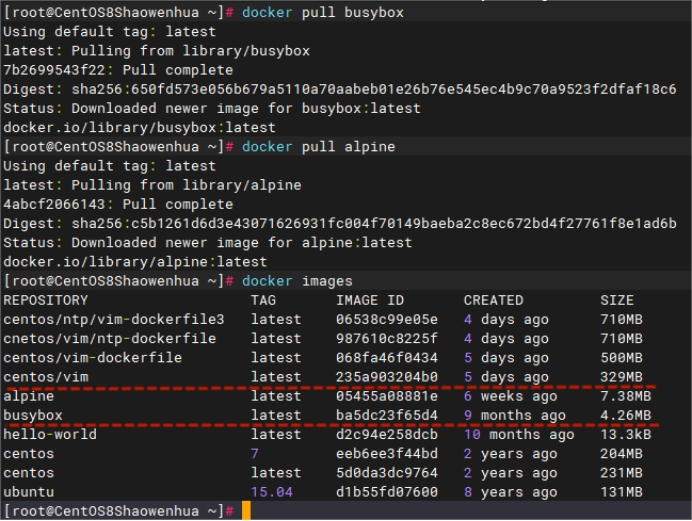Click repository centos/vim-dockerfile

pos(93,358)
